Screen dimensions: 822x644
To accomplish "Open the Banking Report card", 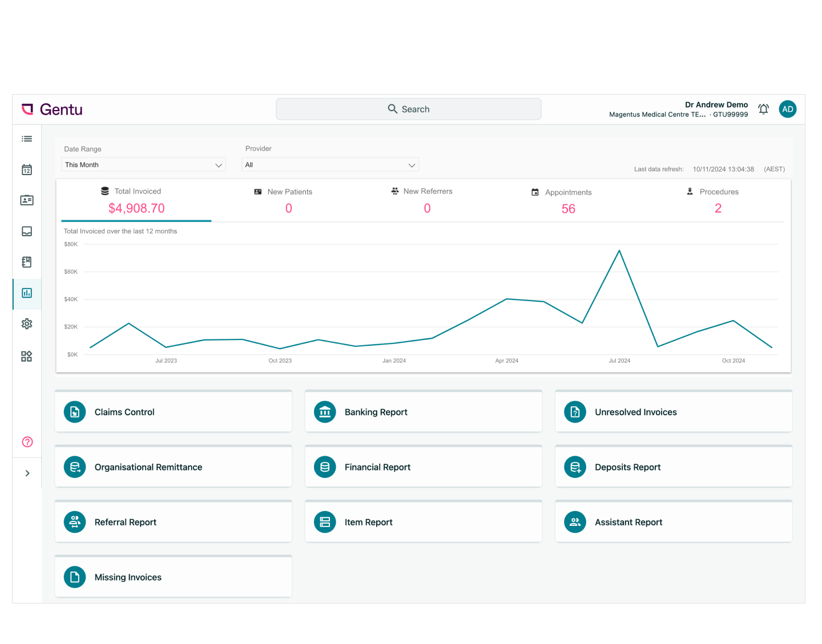I will (x=423, y=412).
